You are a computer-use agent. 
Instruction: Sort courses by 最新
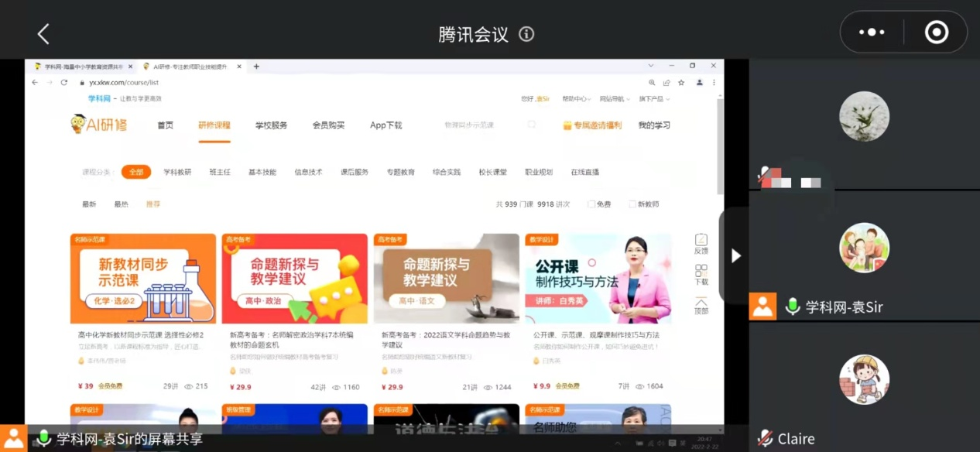click(89, 204)
